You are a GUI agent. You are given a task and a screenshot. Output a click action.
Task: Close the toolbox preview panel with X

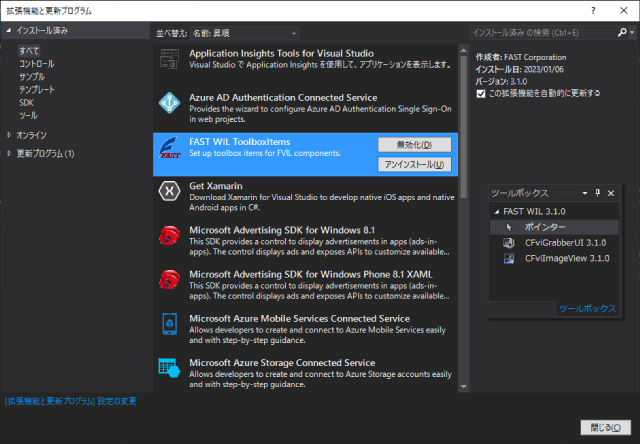[611, 193]
